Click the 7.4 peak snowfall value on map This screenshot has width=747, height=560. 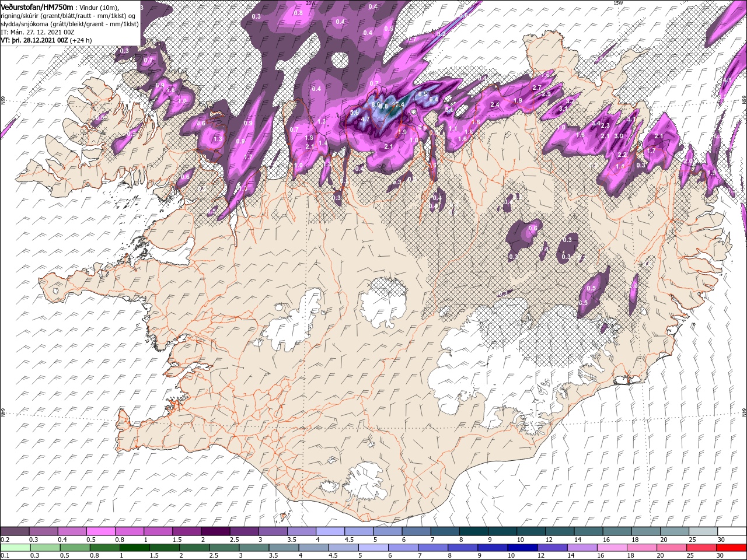(x=399, y=106)
